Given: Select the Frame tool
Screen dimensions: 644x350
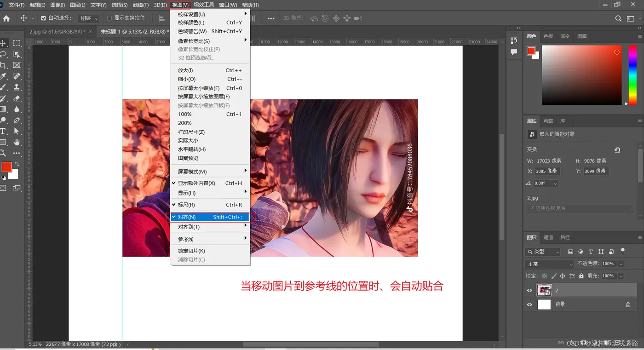Looking at the screenshot, I should click(x=17, y=65).
